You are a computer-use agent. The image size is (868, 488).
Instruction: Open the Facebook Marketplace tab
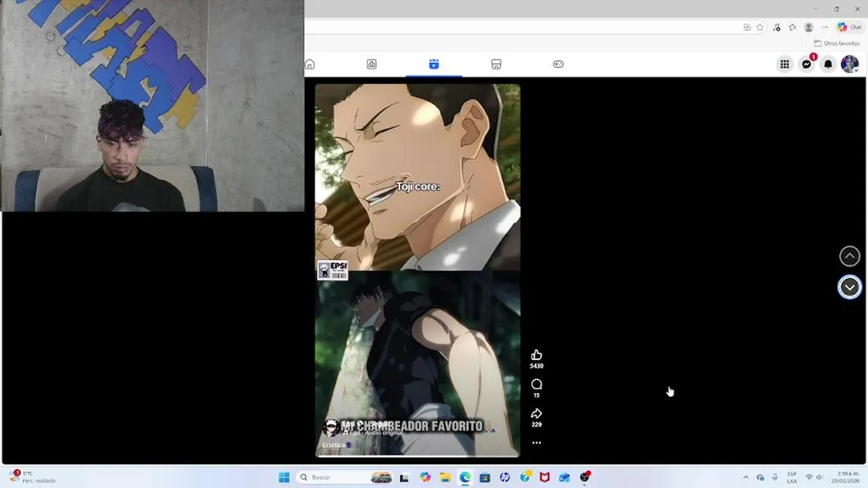pyautogui.click(x=496, y=64)
